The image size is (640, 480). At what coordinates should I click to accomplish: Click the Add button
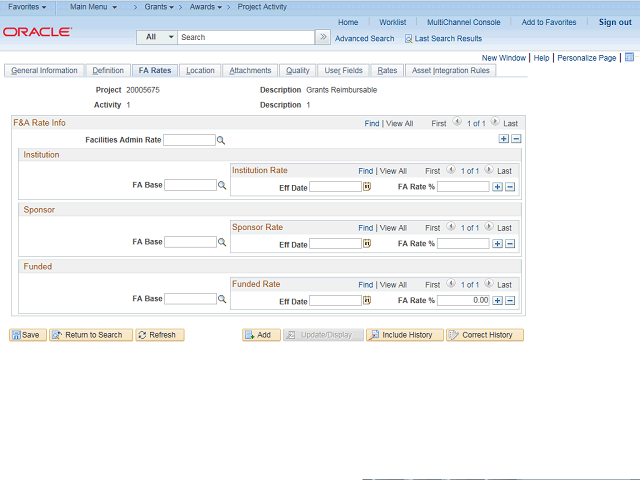click(x=261, y=335)
